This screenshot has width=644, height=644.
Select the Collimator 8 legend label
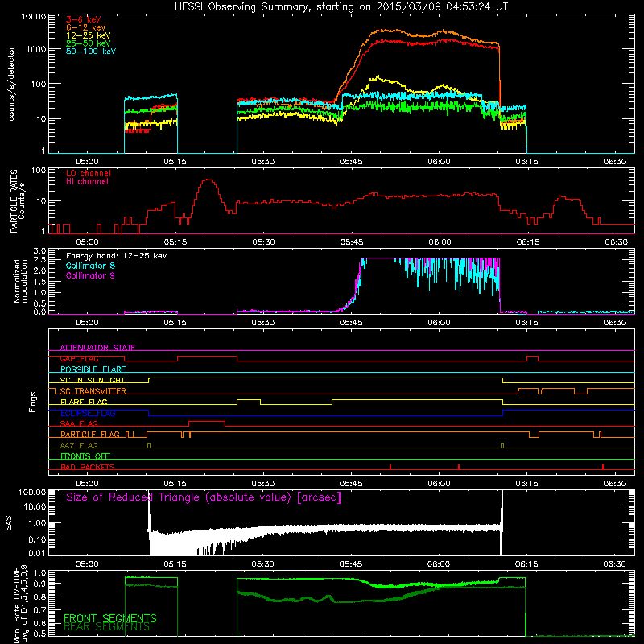(90, 266)
